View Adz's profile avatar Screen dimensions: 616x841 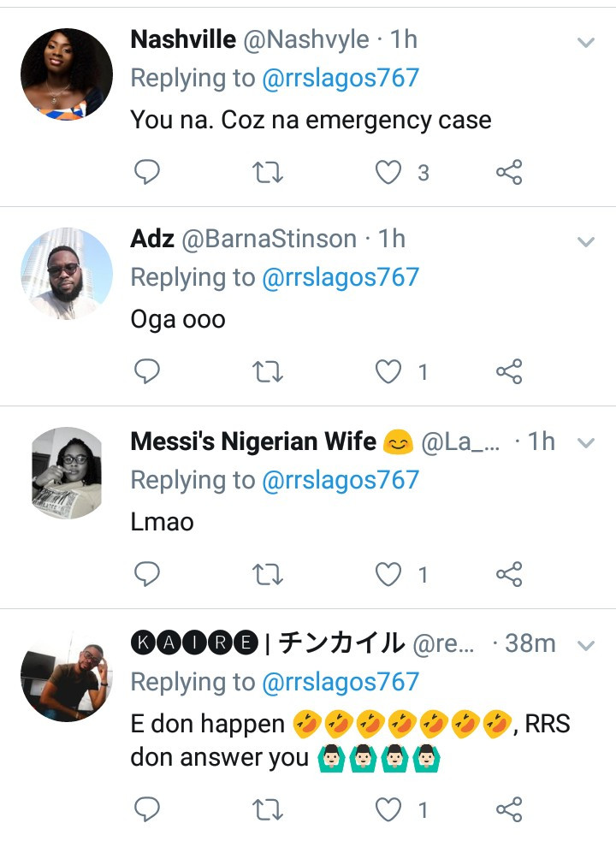(66, 274)
